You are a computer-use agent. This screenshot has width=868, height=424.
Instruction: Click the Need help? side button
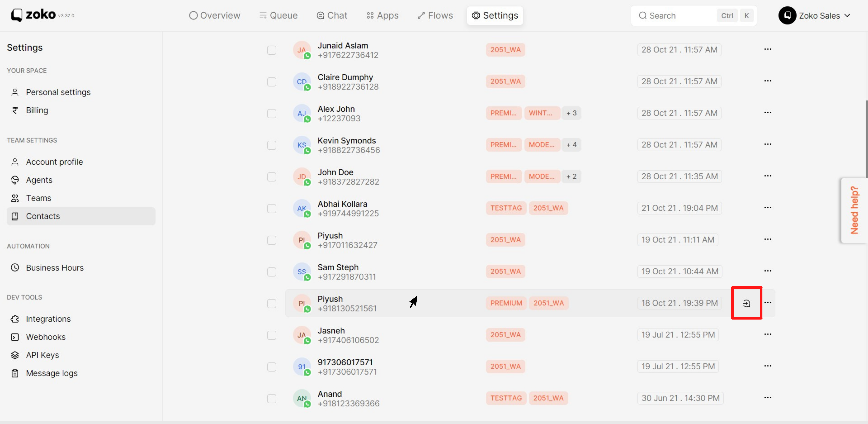click(x=854, y=210)
